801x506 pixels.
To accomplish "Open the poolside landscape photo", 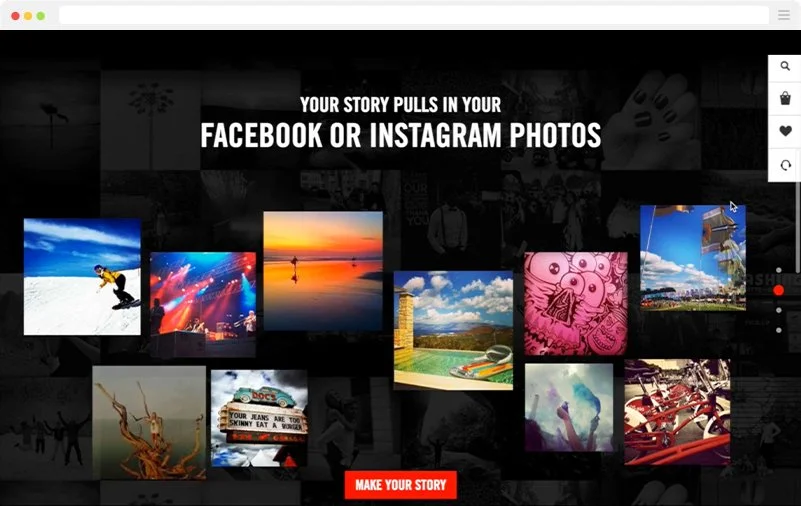I will click(x=453, y=330).
